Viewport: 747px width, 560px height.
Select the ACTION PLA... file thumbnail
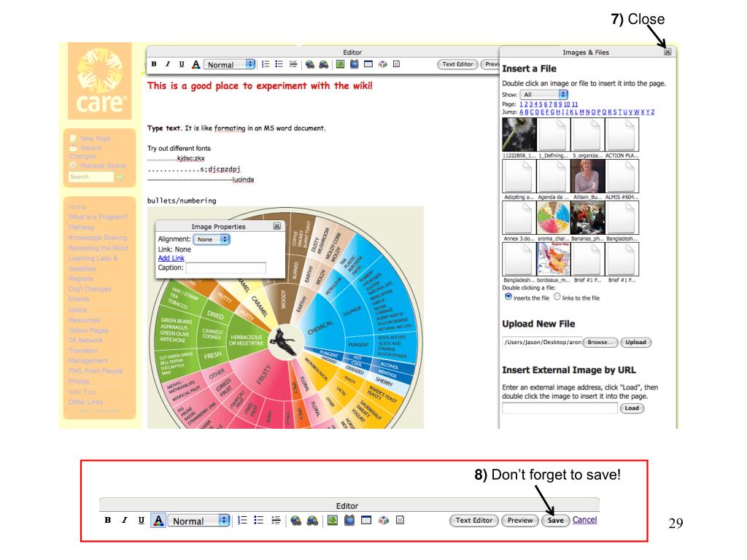pos(622,135)
